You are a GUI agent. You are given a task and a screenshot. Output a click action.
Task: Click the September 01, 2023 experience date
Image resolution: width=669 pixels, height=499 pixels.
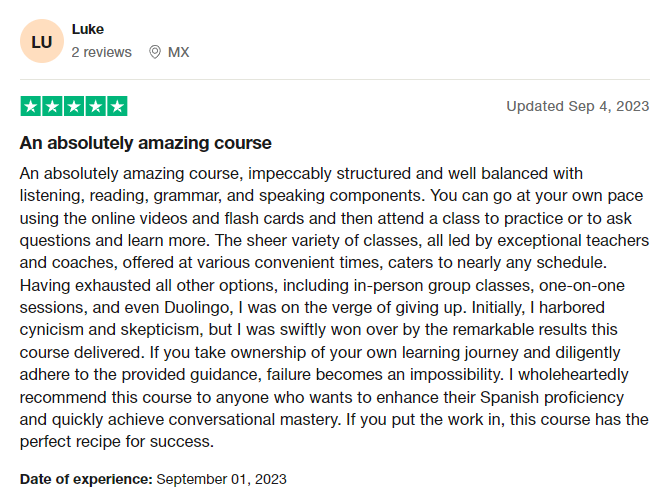coord(221,479)
